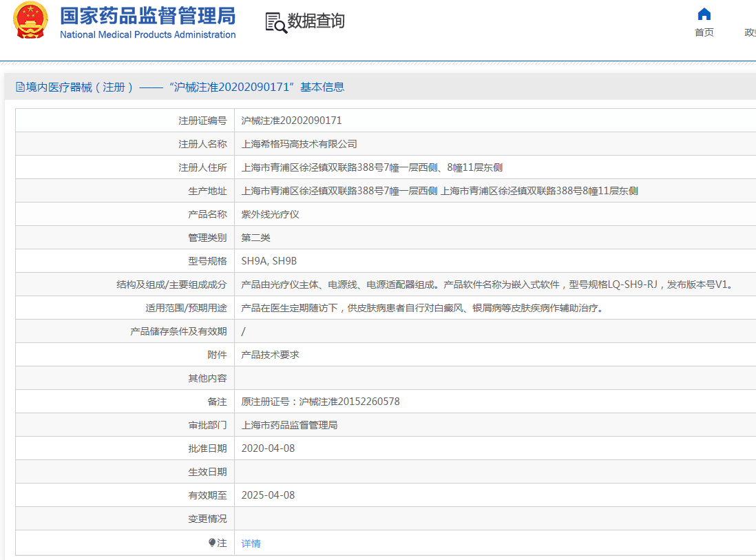
Task: Click the 结构及组成 description text
Action: [488, 284]
